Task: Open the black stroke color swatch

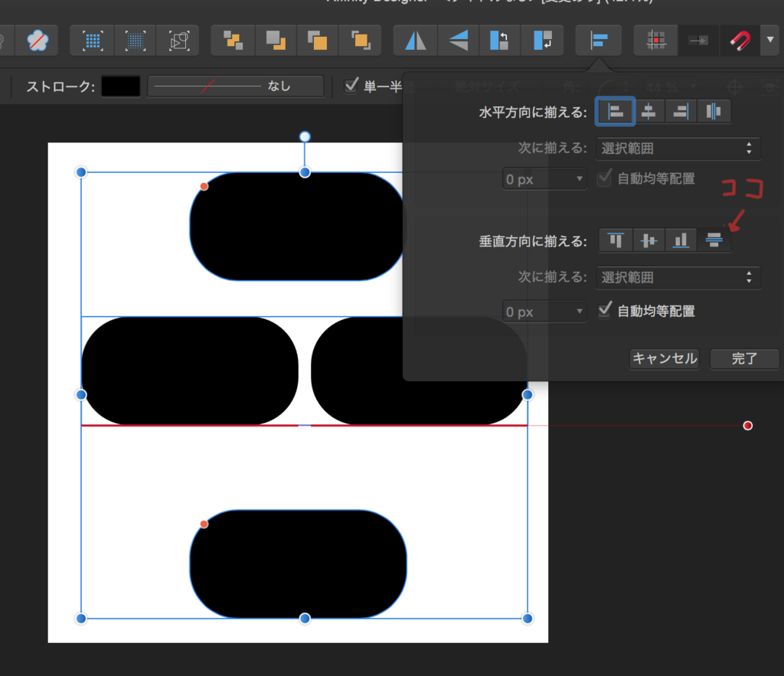Action: 121,86
